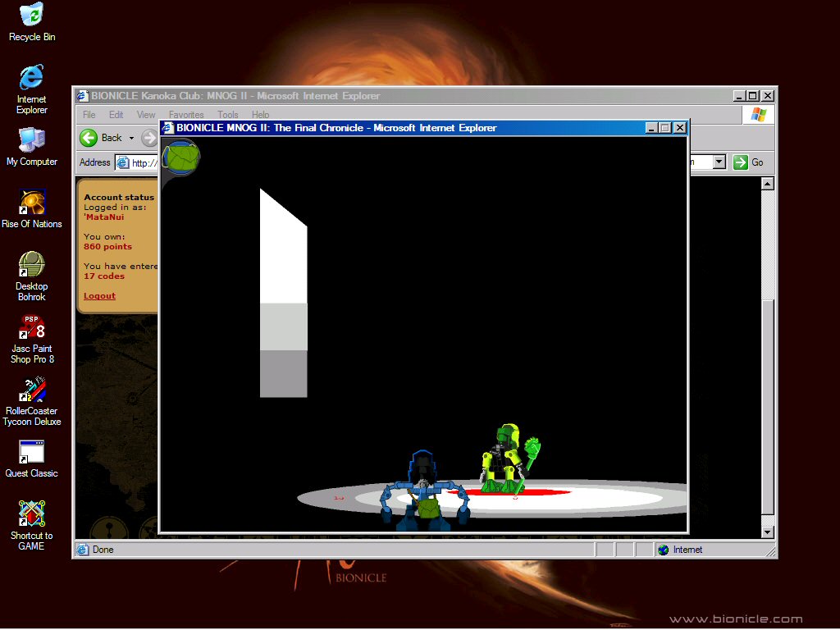This screenshot has height=630, width=840.
Task: Click the scroll down arrow of the Kanoka Club page
Action: point(767,532)
